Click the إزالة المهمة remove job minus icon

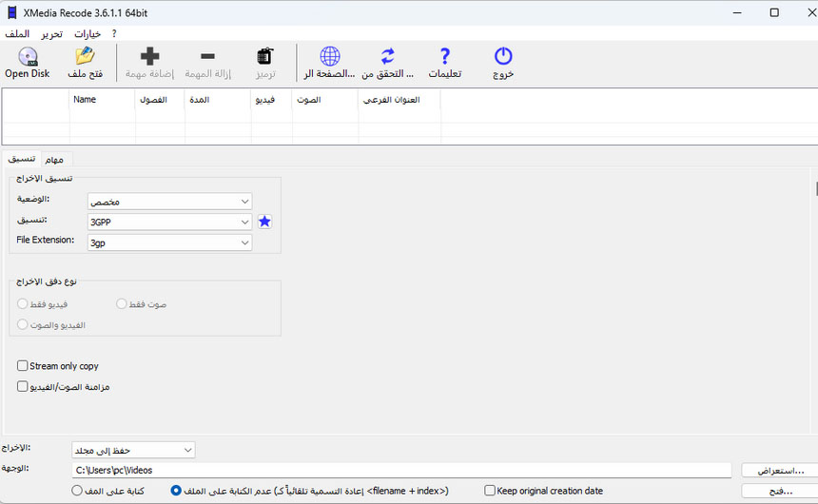tap(207, 56)
